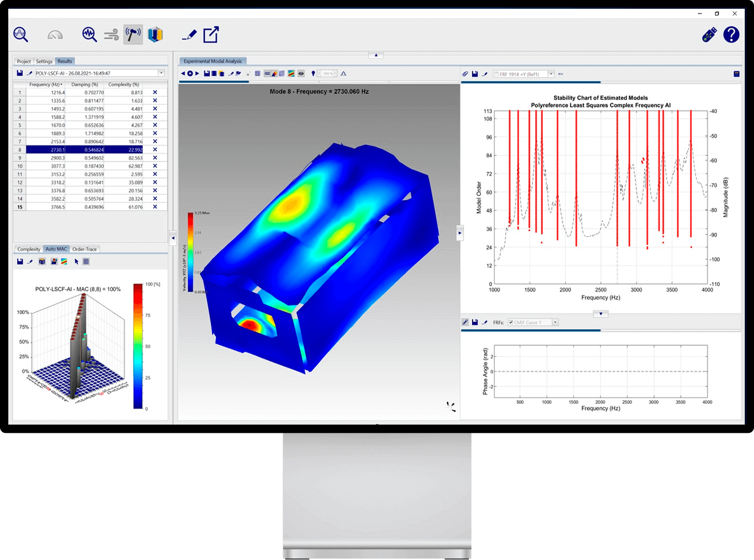The width and height of the screenshot is (754, 560).
Task: Click the Auto MAC color bar
Action: tap(138, 346)
